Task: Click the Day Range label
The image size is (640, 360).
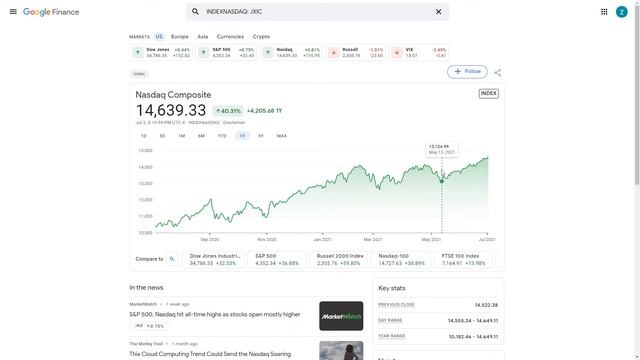Action: pyautogui.click(x=390, y=320)
